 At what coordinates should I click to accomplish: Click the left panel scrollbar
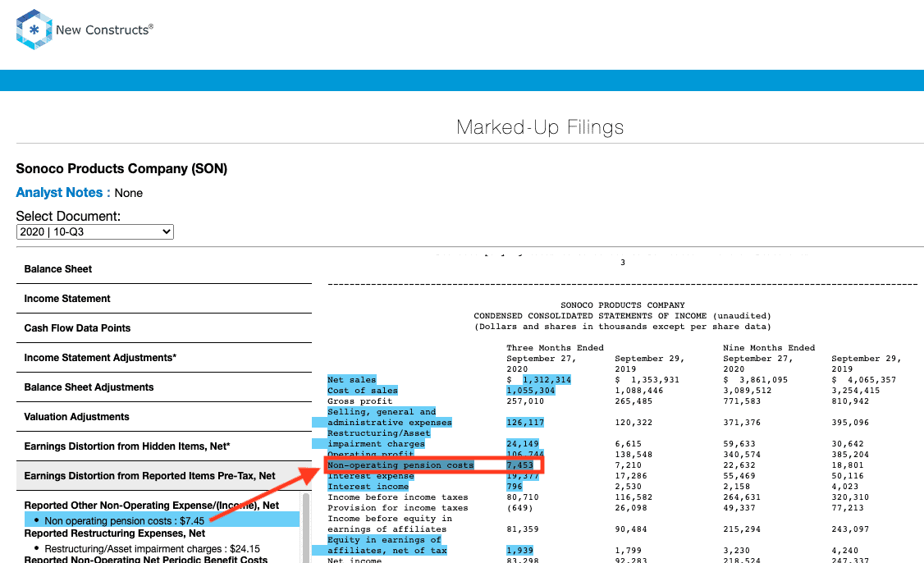point(306,528)
